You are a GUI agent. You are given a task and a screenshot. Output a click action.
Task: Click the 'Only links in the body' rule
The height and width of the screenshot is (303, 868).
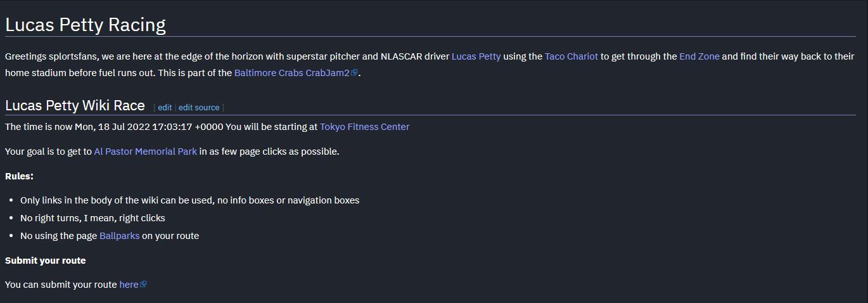click(189, 200)
